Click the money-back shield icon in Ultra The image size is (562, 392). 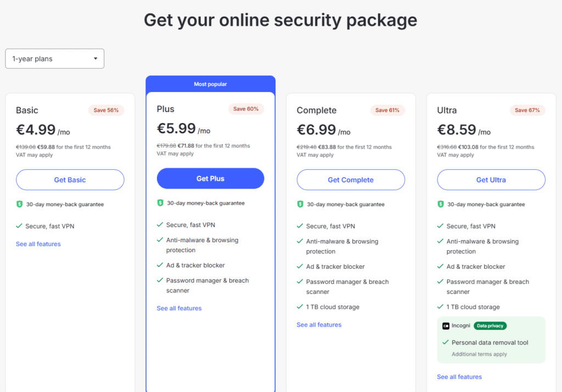tap(441, 204)
